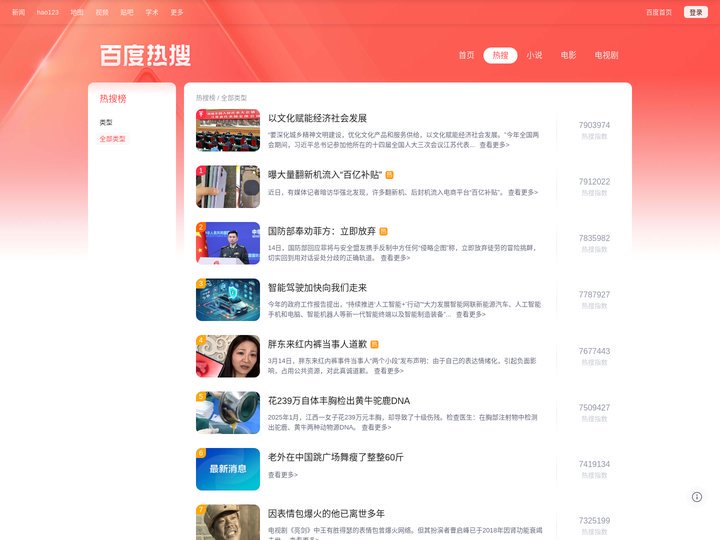Click hot index 7787927
This screenshot has height=540, width=720.
click(x=594, y=295)
